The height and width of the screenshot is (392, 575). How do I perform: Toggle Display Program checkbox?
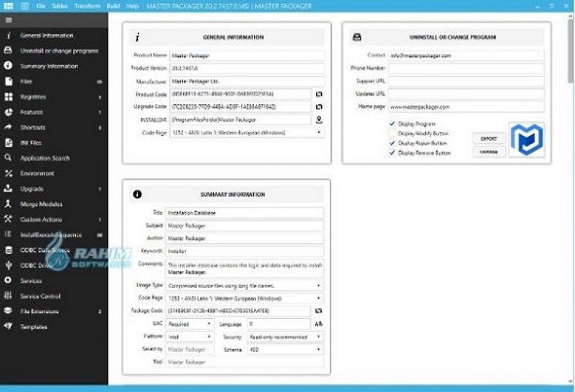(x=392, y=124)
